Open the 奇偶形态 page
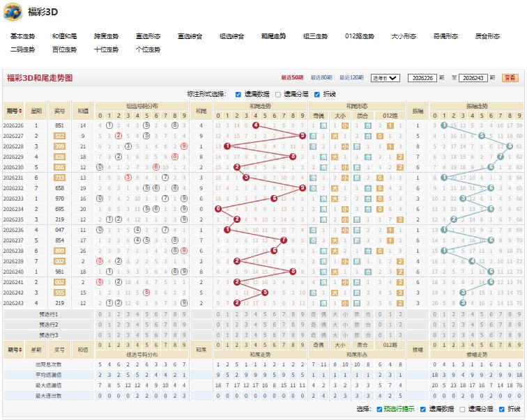 [x=445, y=36]
